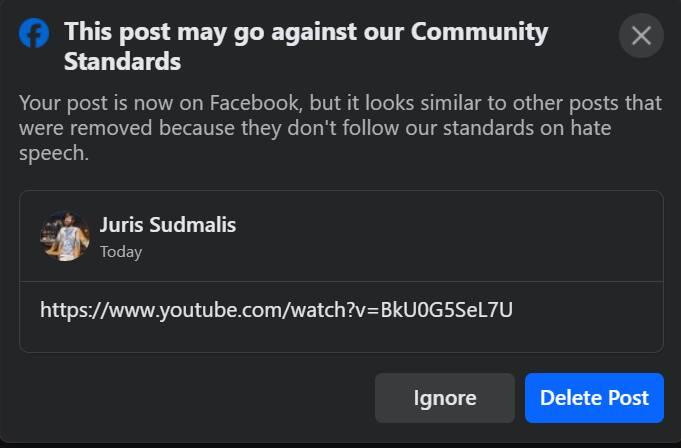The height and width of the screenshot is (448, 681).
Task: Click the "Today" post timestamp
Action: [121, 252]
